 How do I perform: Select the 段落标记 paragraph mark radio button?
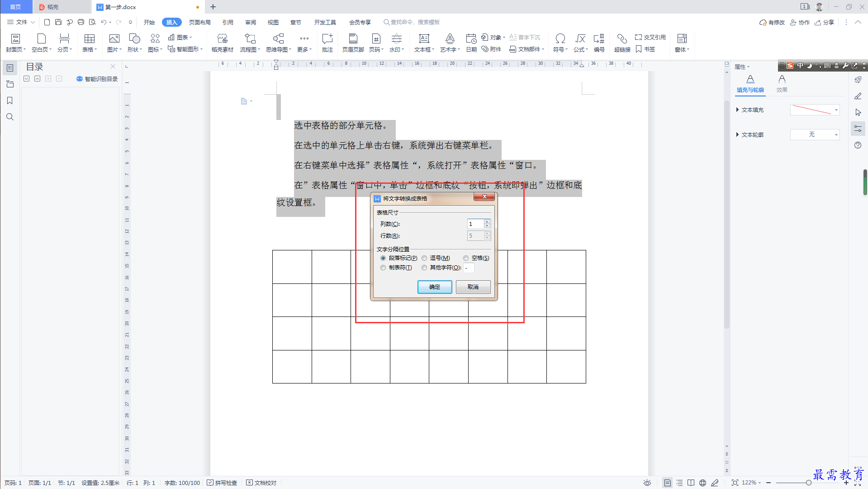click(383, 258)
